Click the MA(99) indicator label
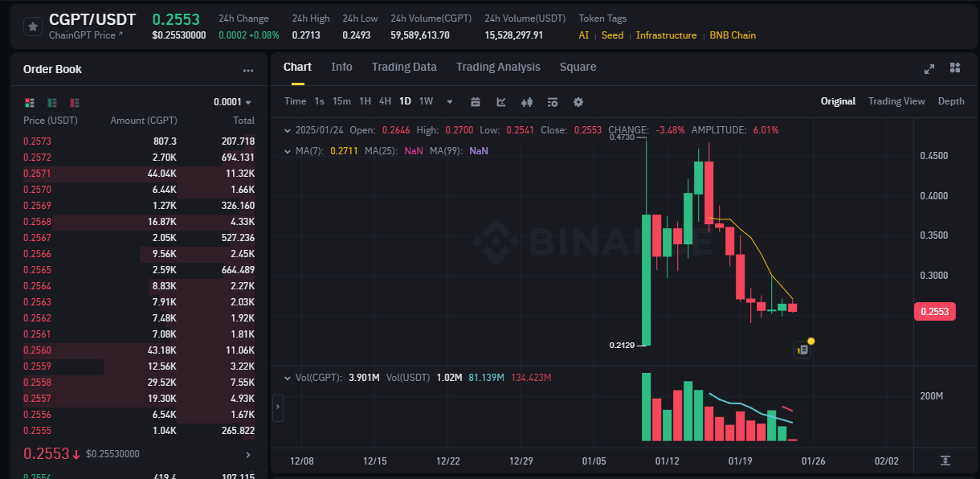 coord(445,150)
